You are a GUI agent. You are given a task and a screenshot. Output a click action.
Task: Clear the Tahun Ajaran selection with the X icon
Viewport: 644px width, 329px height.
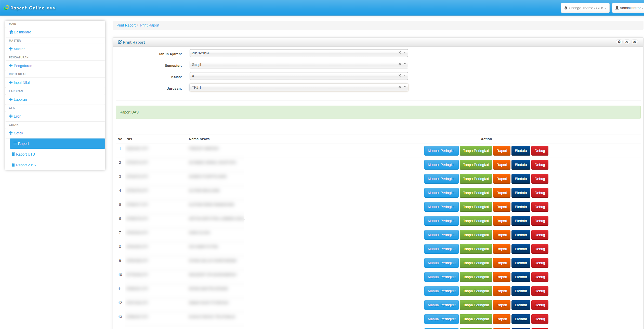399,53
